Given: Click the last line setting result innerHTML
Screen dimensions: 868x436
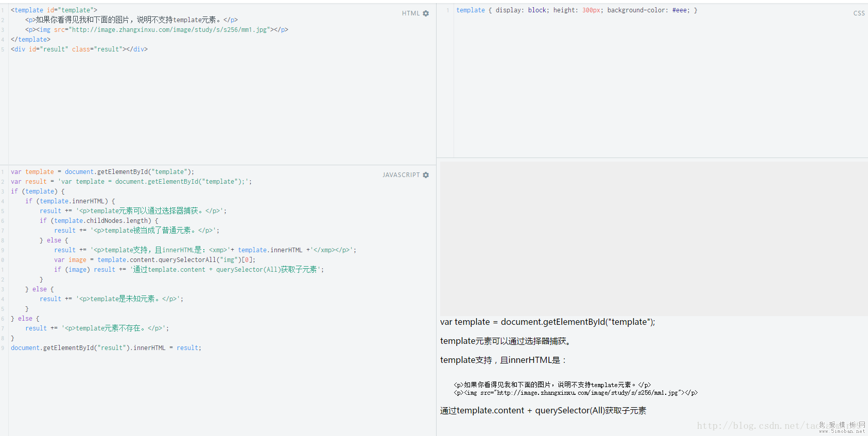Looking at the screenshot, I should pos(106,348).
